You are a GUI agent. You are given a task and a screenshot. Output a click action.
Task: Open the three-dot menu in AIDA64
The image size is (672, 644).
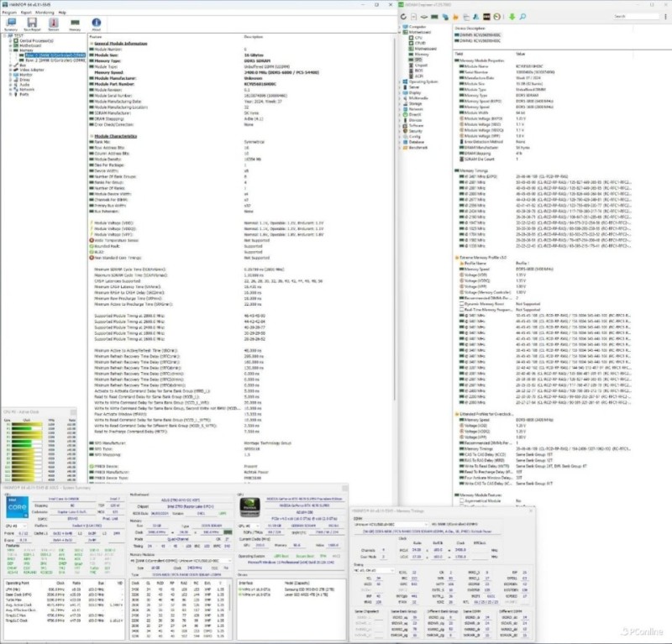665,16
